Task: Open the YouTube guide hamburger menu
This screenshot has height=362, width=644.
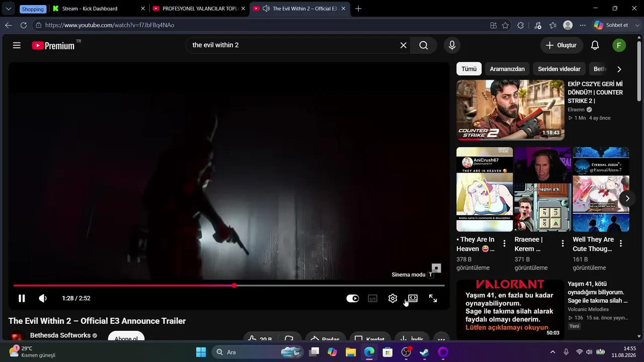Action: click(x=17, y=45)
